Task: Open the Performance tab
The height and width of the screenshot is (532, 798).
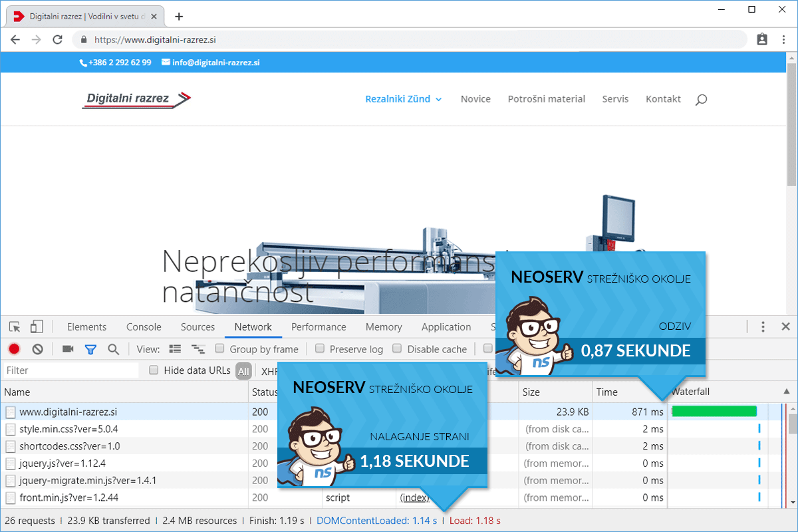Action: (x=319, y=327)
